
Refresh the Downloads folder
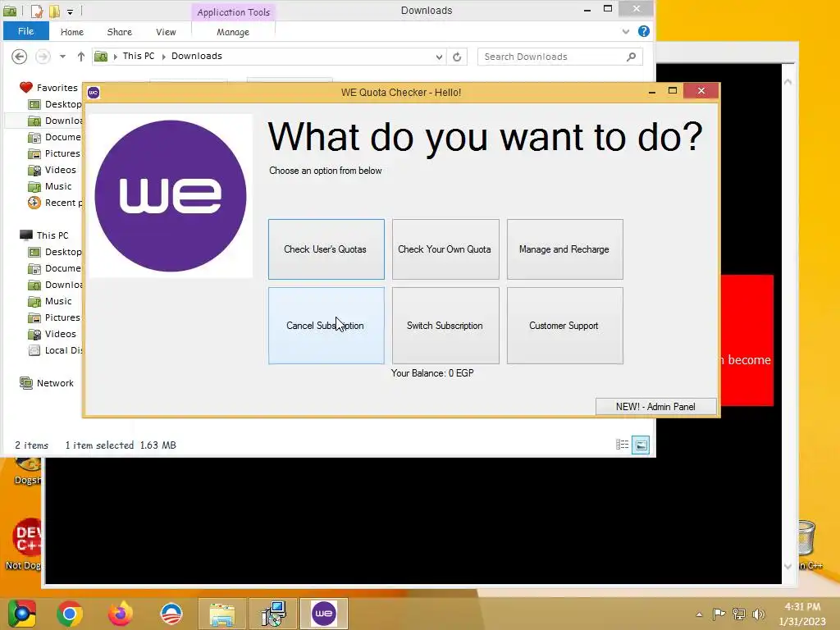point(457,57)
